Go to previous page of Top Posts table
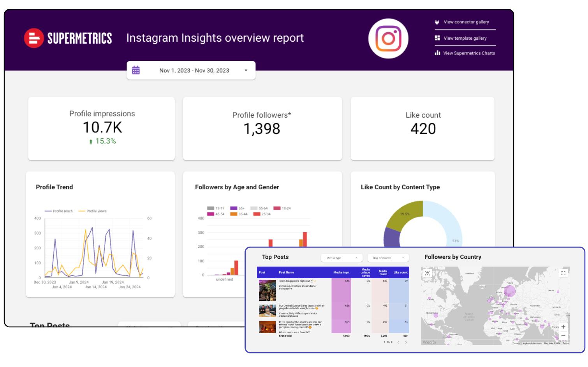Image resolution: width=588 pixels, height=367 pixels. click(x=398, y=342)
